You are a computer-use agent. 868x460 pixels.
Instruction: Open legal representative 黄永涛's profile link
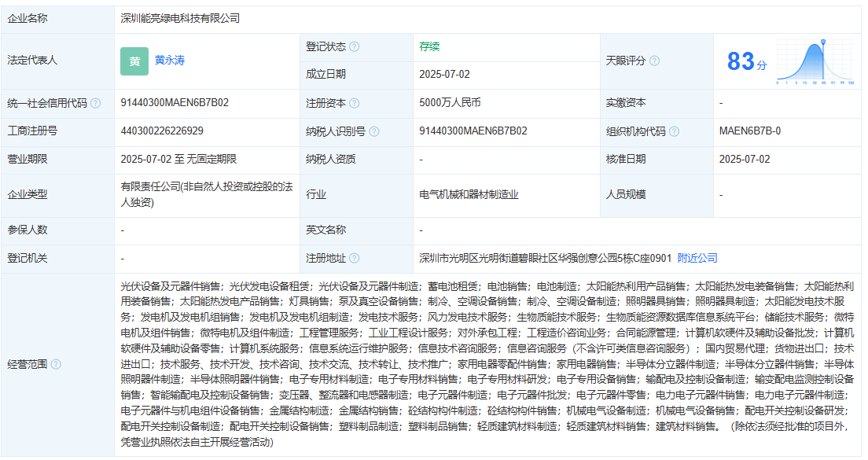click(170, 60)
